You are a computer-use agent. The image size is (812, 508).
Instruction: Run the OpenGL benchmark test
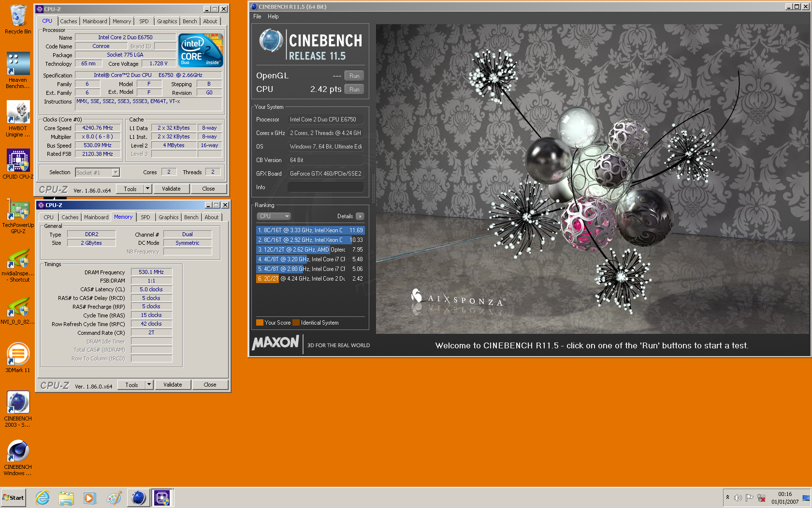[x=354, y=76]
